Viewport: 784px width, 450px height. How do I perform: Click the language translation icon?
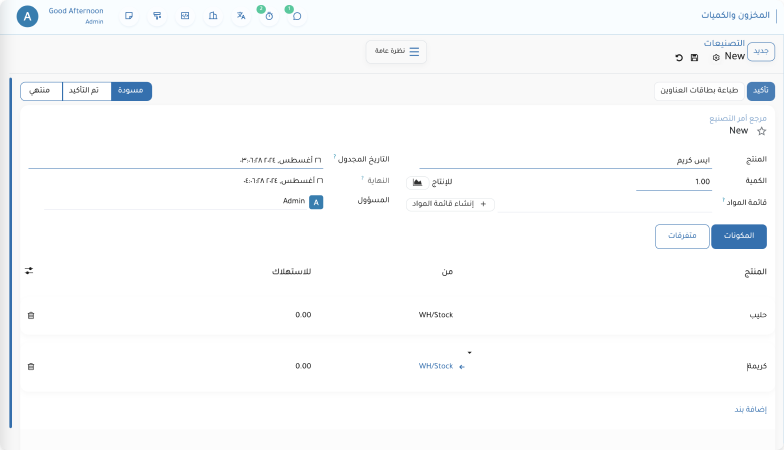[241, 16]
